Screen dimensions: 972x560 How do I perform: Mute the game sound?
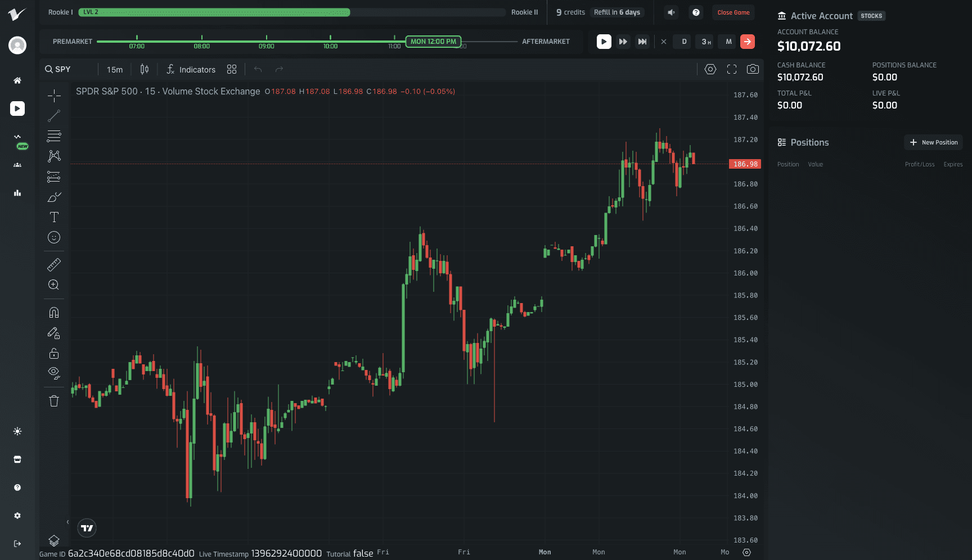coord(671,12)
